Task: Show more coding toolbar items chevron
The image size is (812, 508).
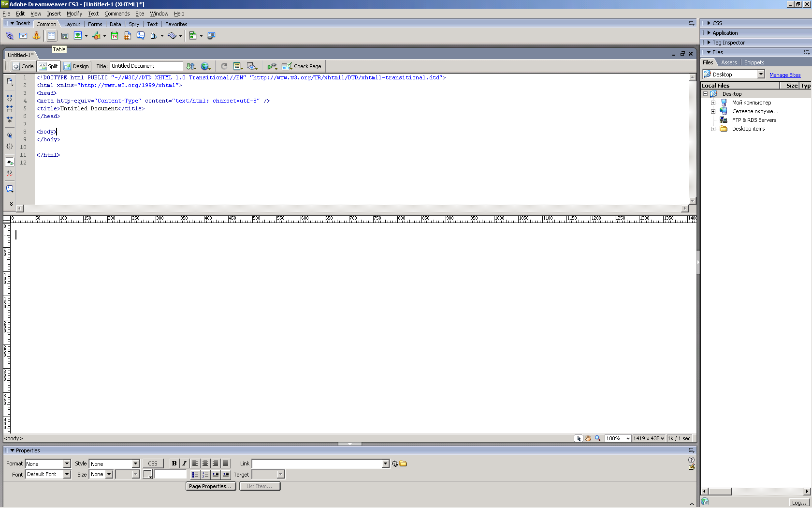Action: 11,204
